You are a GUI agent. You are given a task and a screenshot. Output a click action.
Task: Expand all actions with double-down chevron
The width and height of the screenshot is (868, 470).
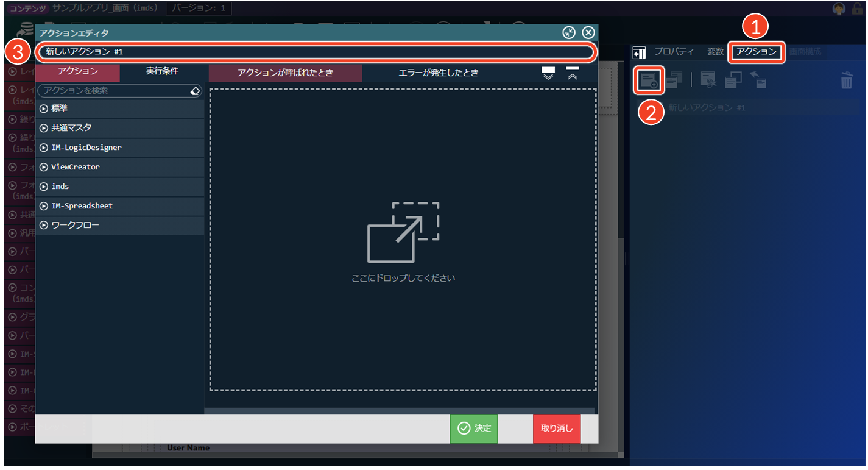(548, 73)
